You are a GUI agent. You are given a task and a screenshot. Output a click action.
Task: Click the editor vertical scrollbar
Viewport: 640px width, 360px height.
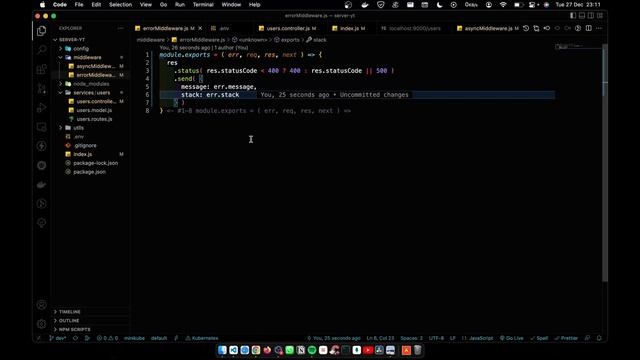click(605, 163)
